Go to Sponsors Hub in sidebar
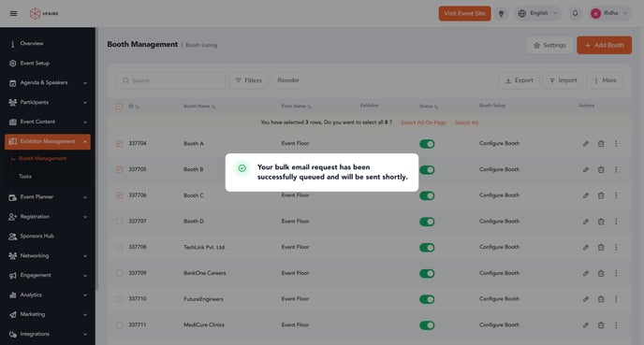 [x=37, y=237]
